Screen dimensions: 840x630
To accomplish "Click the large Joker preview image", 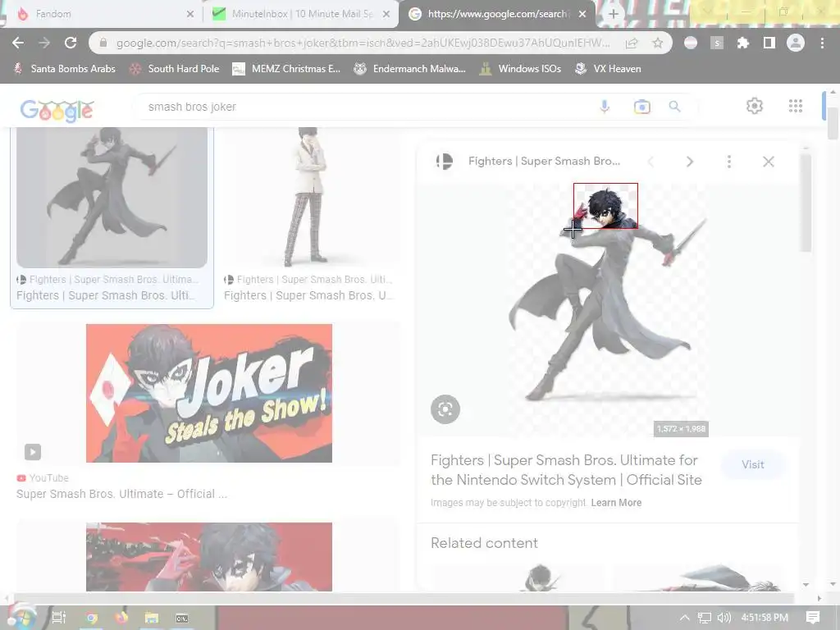I will (608, 311).
